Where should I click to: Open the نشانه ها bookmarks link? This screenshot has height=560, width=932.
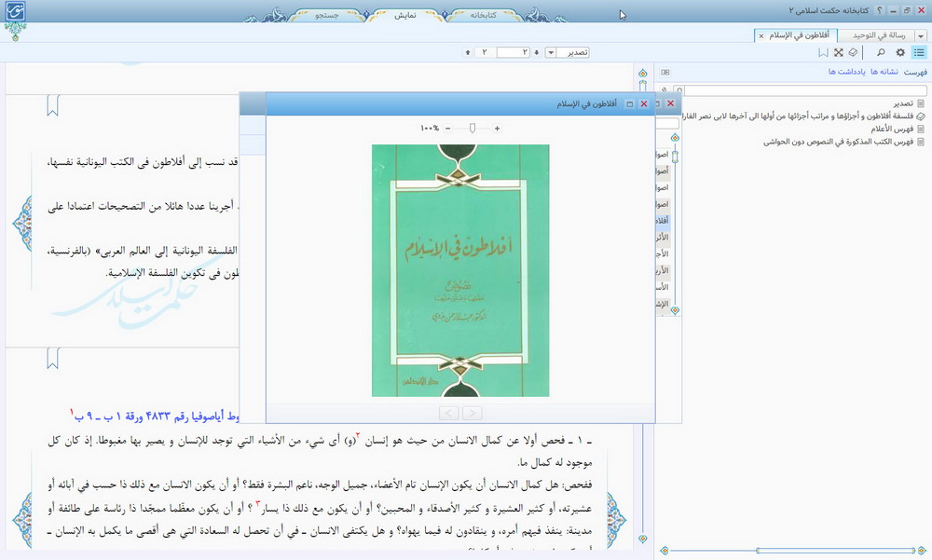click(884, 72)
